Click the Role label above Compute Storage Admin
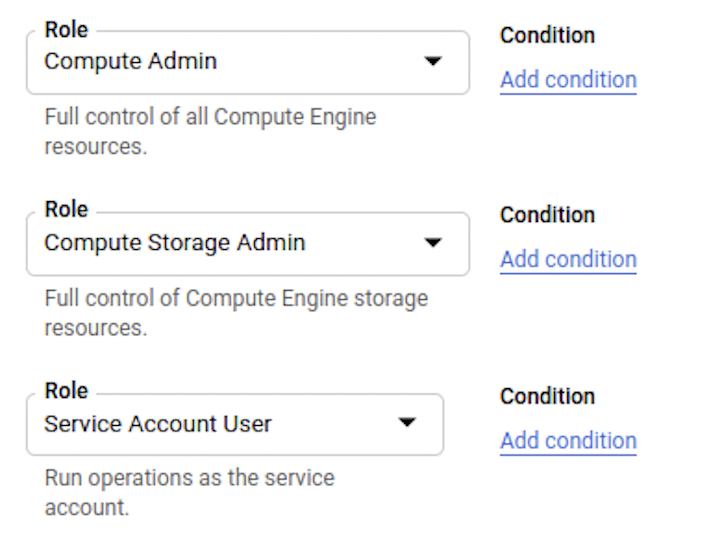Screen dimensions: 722x552 click(x=66, y=210)
